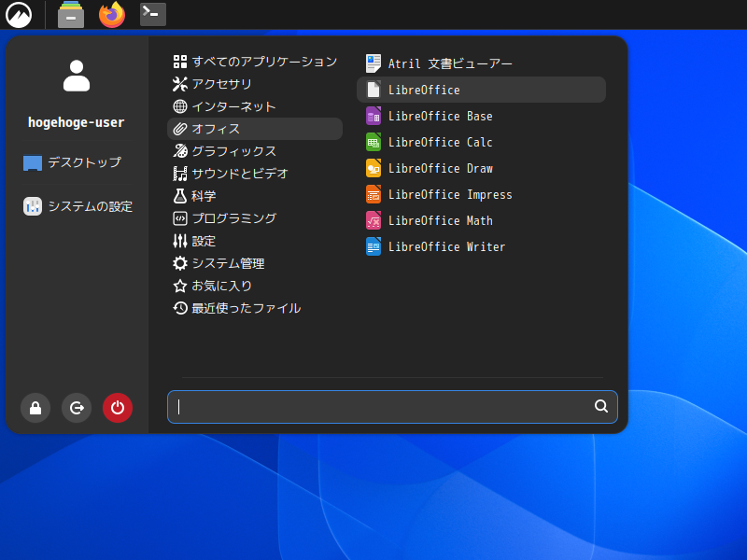Select the サウンドとビデオ category
This screenshot has width=747, height=560.
coord(255,174)
